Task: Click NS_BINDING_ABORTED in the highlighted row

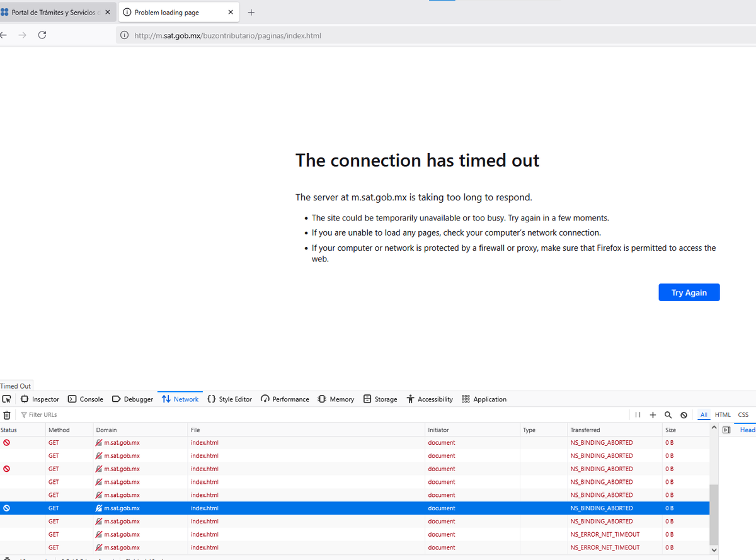Action: [x=602, y=508]
